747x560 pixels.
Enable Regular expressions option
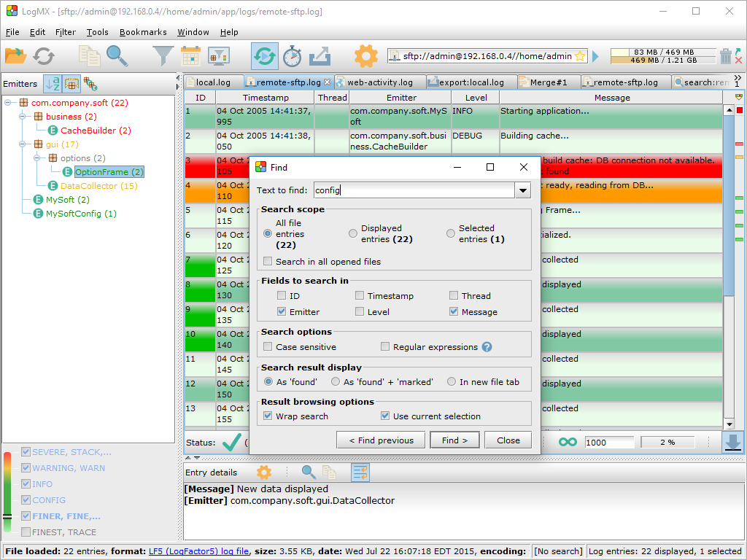[x=385, y=347]
